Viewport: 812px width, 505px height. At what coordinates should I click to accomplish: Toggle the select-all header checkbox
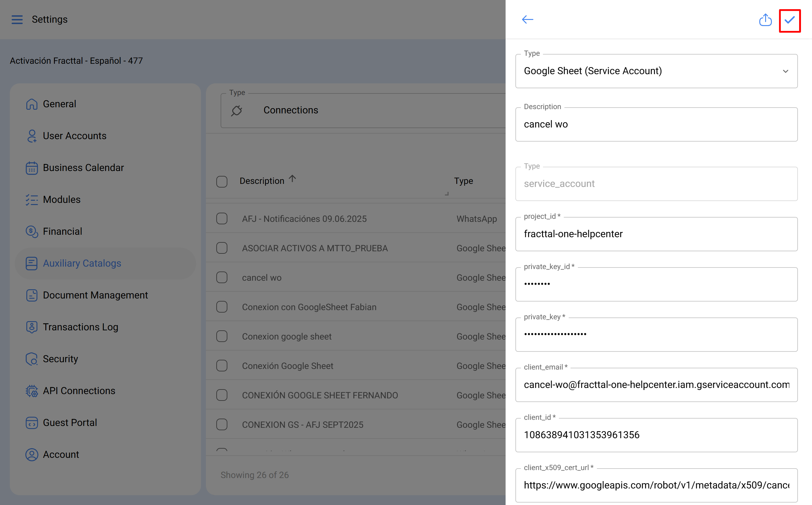[x=222, y=181]
